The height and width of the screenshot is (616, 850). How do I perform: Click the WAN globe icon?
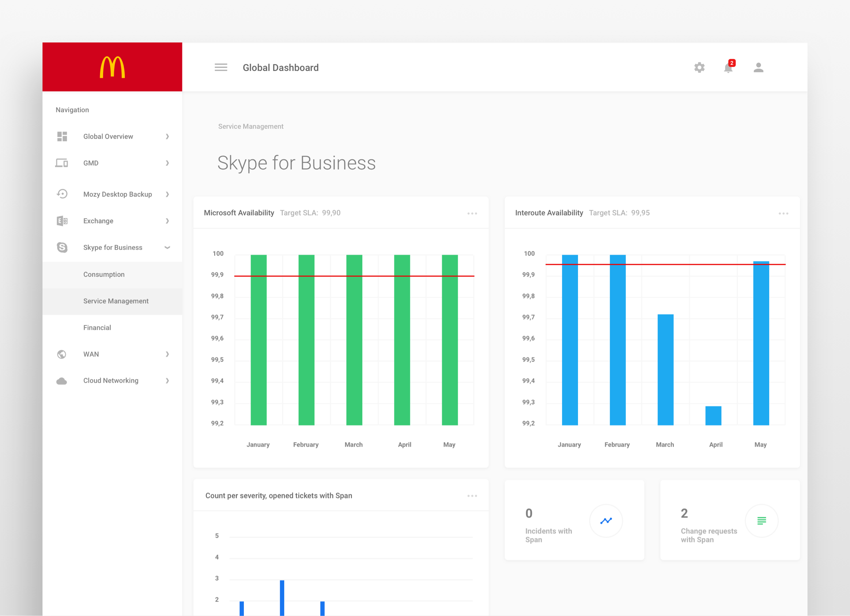(x=62, y=354)
